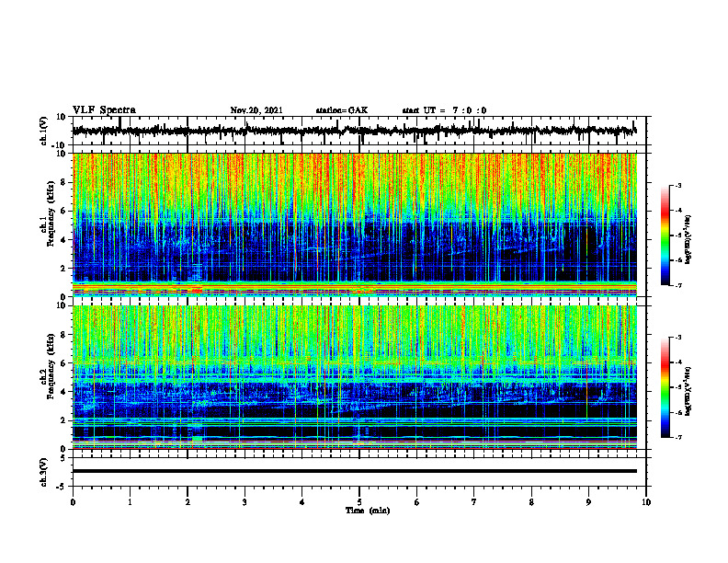The height and width of the screenshot is (563, 728).
Task: Click the "start UT = 7 : 0 : 0" label
Action: [444, 110]
